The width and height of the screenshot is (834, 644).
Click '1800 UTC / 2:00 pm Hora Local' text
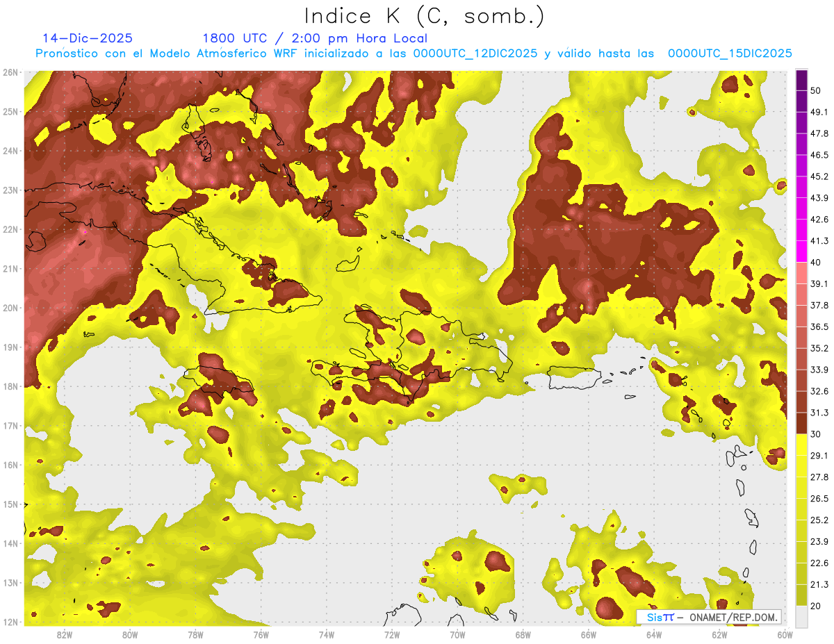(x=315, y=38)
